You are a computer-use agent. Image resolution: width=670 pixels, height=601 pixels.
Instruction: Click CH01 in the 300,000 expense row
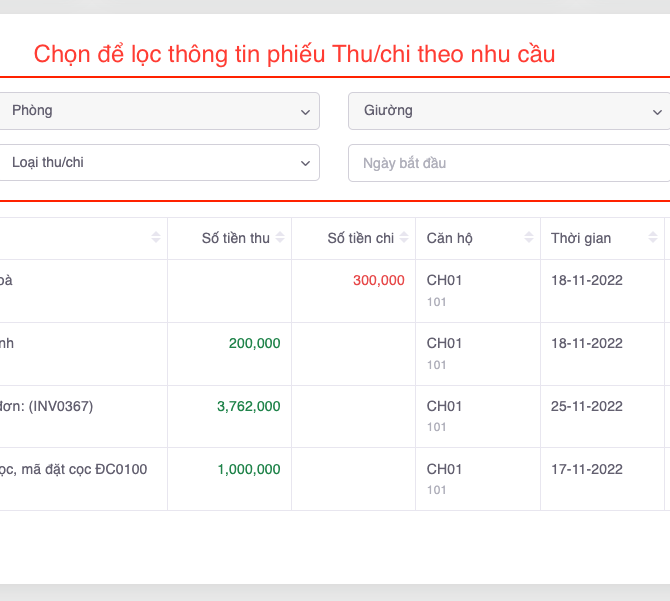tap(444, 281)
